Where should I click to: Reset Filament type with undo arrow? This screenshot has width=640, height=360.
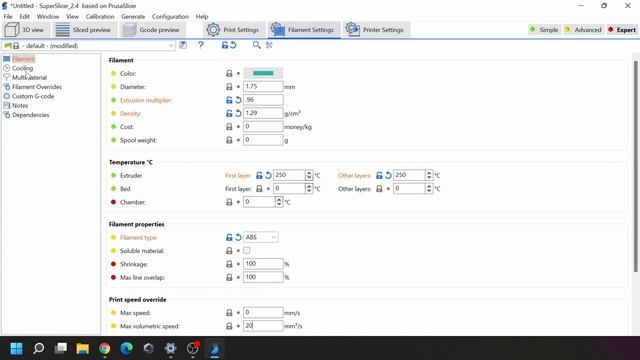coord(238,237)
